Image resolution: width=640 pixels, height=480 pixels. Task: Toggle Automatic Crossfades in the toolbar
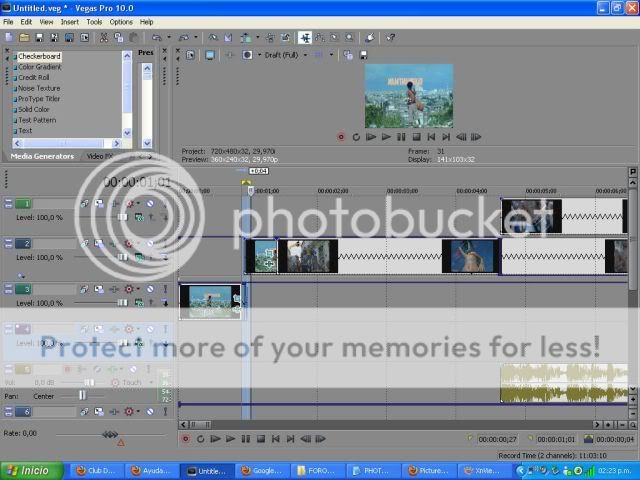[x=228, y=38]
